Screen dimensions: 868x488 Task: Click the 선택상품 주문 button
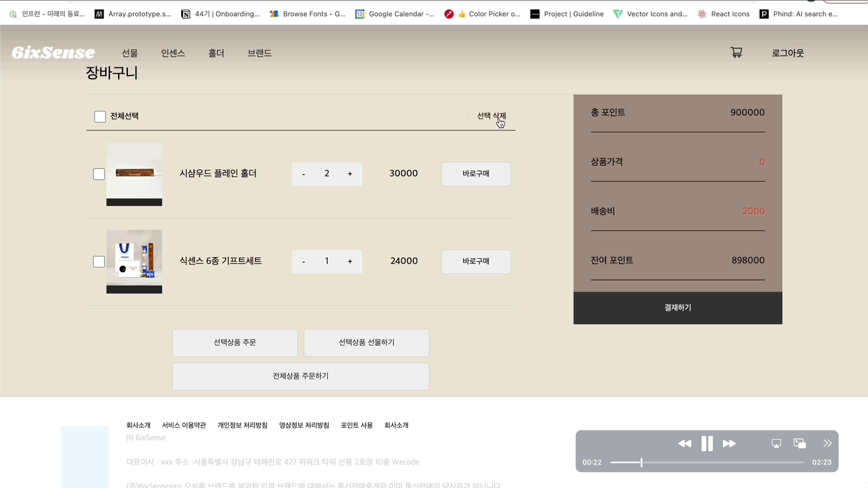(x=235, y=342)
